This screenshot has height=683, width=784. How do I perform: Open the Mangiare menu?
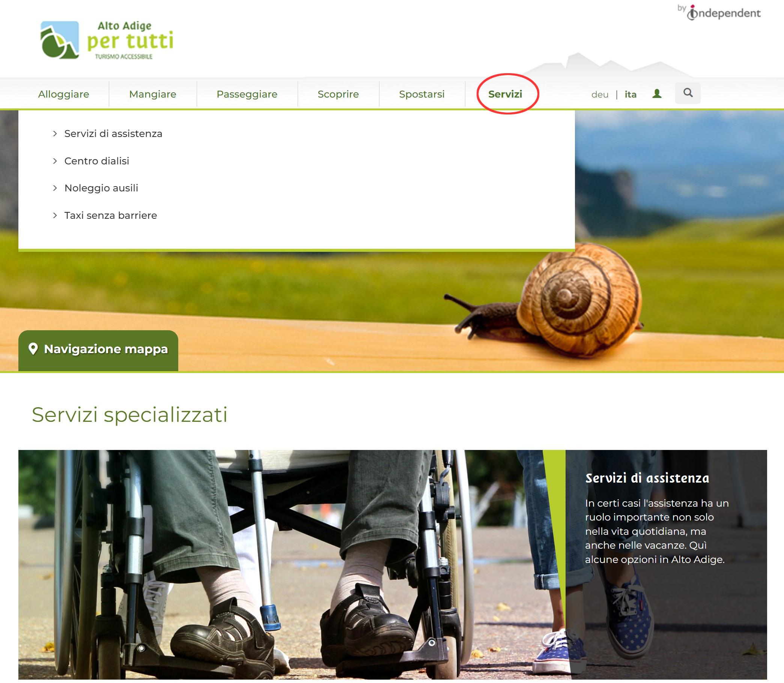152,94
